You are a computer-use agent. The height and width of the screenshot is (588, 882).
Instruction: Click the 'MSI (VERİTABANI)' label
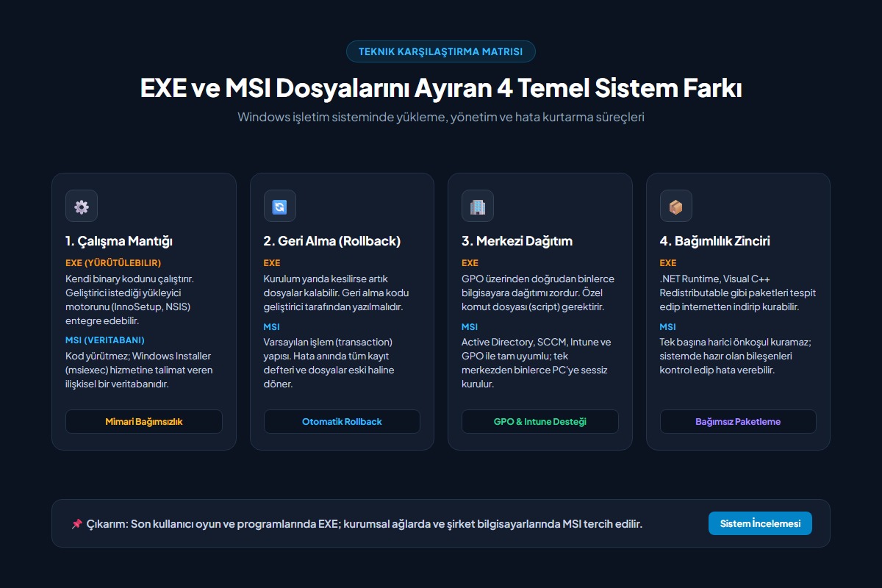tap(105, 340)
